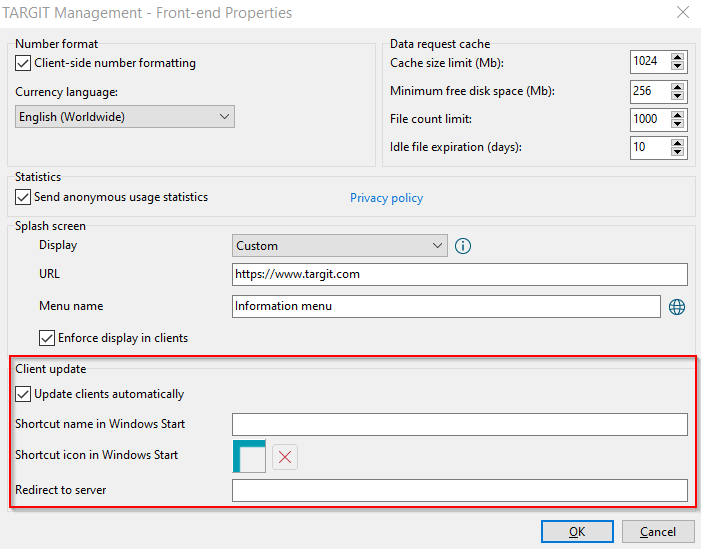This screenshot has height=549, width=701.
Task: Decrease Idle file expiration days
Action: coord(678,152)
